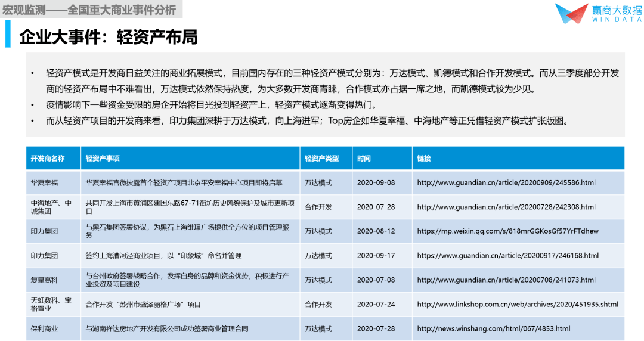Select the date 2020-09-17
Image resolution: width=644 pixels, height=341 pixels.
(376, 256)
